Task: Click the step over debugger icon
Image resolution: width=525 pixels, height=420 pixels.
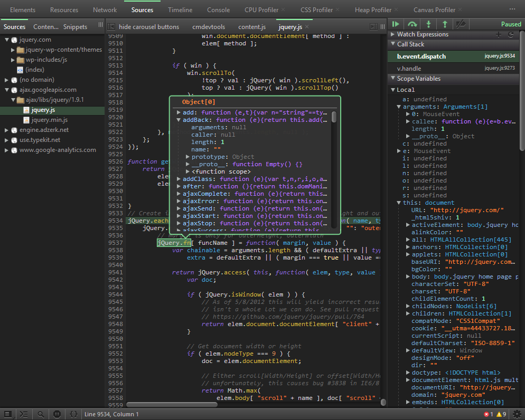Action: coord(412,24)
